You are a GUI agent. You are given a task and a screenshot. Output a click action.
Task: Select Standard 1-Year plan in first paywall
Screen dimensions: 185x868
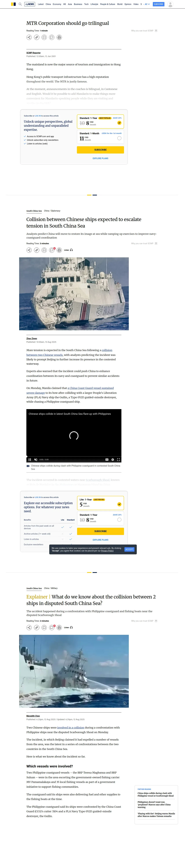pos(119,123)
